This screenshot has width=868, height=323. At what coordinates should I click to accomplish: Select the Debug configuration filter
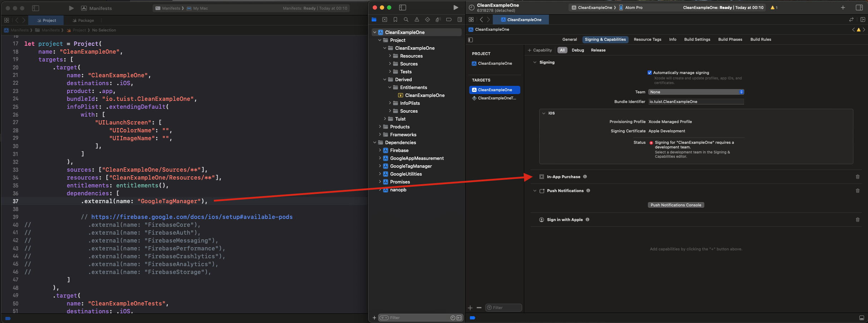coord(578,50)
